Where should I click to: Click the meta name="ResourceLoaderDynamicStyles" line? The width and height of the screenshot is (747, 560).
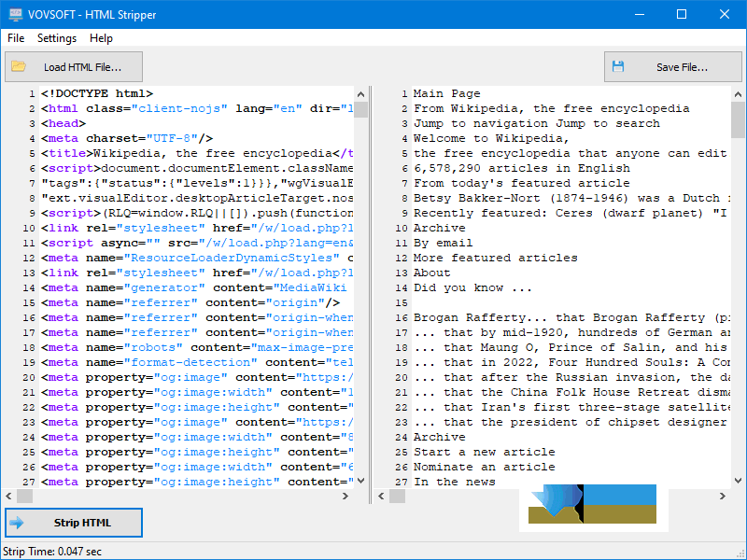(x=197, y=259)
